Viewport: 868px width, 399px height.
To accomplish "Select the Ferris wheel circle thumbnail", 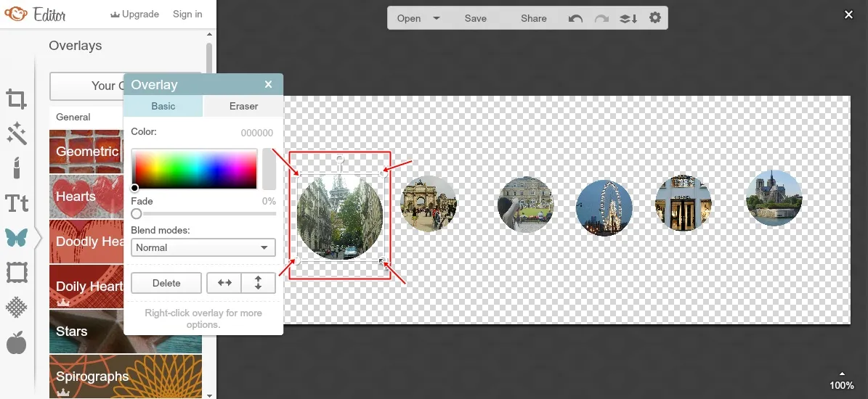I will point(604,207).
